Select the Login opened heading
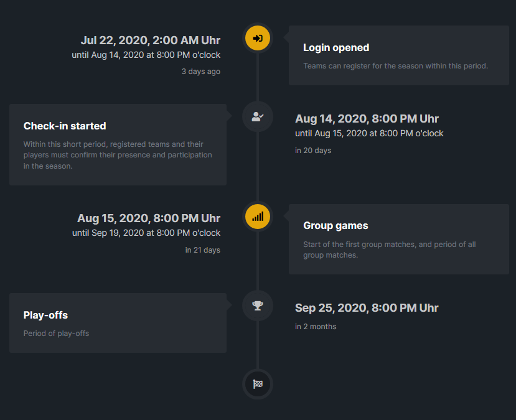 pos(336,48)
